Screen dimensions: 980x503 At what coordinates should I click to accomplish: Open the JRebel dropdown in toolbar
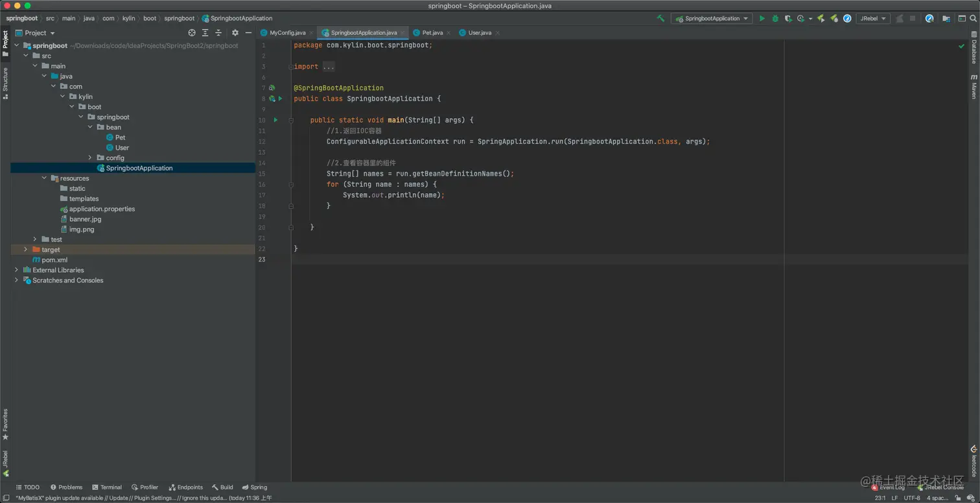(872, 19)
